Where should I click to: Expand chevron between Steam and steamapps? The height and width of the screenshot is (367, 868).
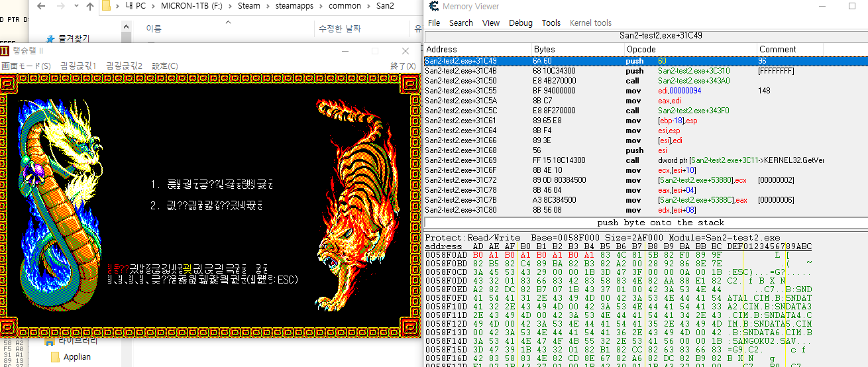267,6
